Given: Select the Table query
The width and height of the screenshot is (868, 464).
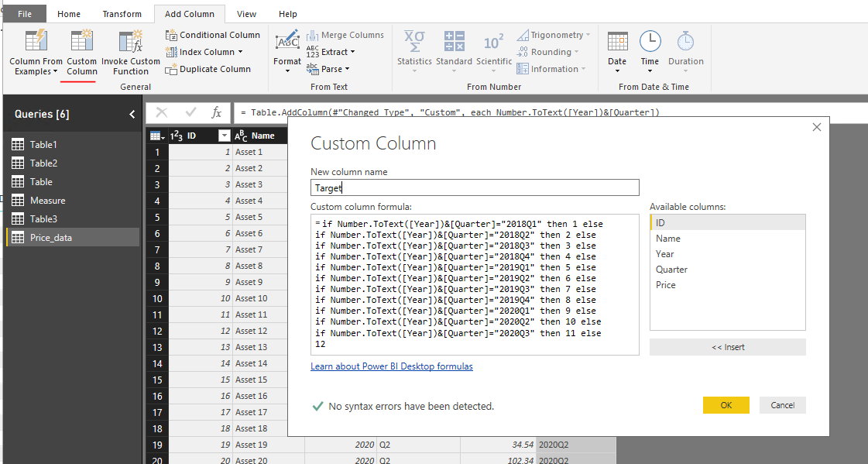Looking at the screenshot, I should [x=73, y=181].
